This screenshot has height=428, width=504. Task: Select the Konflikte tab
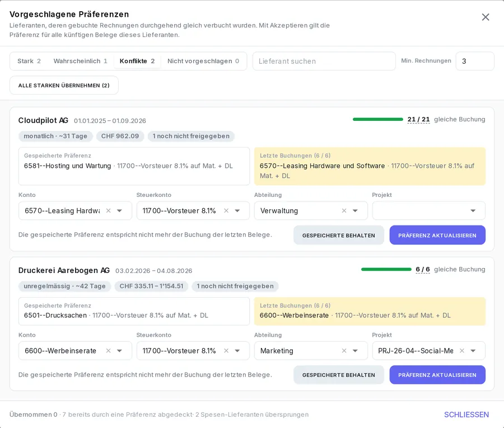point(137,61)
